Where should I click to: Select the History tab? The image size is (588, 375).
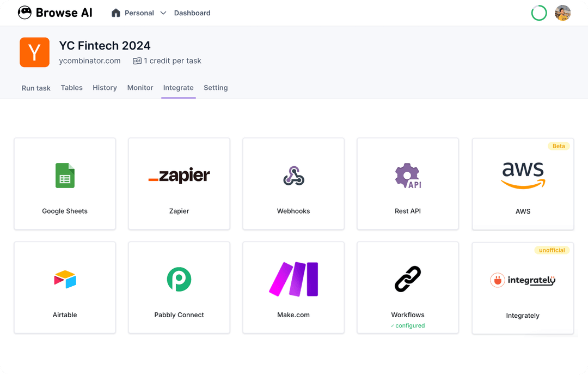[105, 88]
